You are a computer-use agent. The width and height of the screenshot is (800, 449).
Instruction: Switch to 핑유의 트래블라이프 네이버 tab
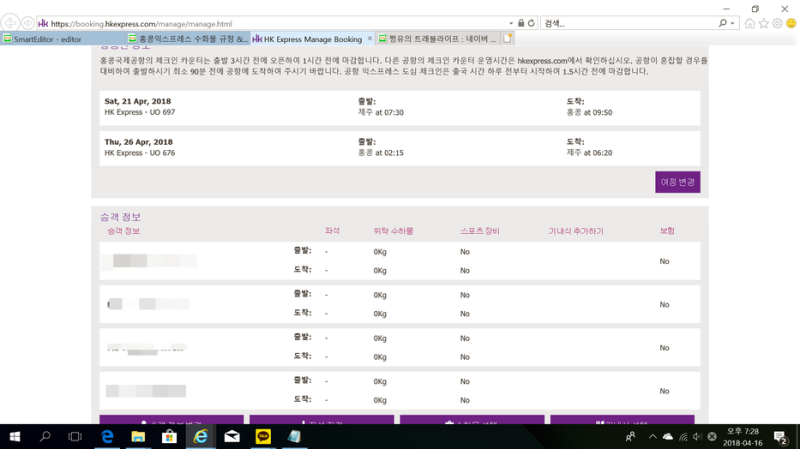click(438, 39)
